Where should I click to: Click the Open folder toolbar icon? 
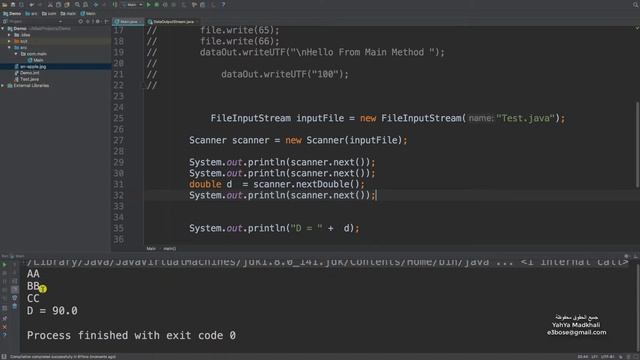[x=4, y=4]
